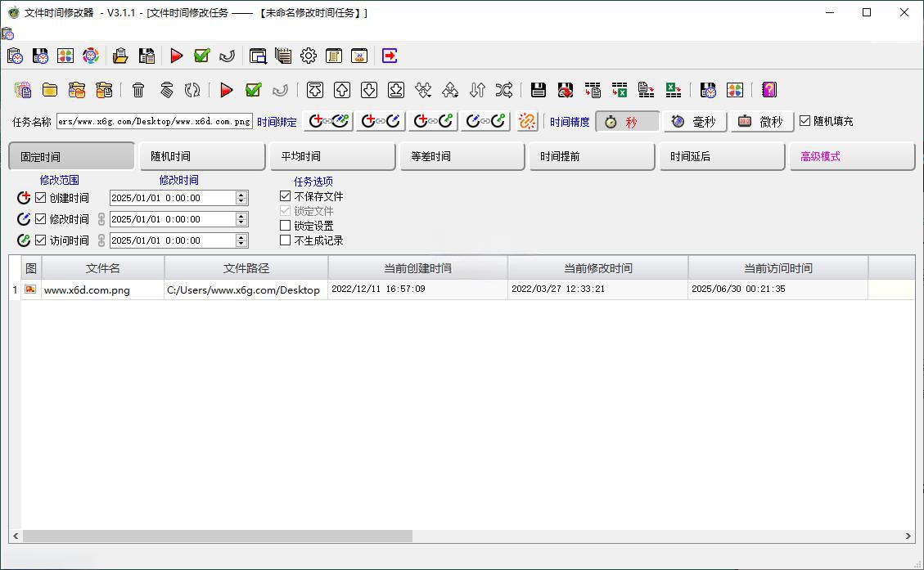
Task: Enable the 不生成记录 checkbox
Action: [x=285, y=240]
